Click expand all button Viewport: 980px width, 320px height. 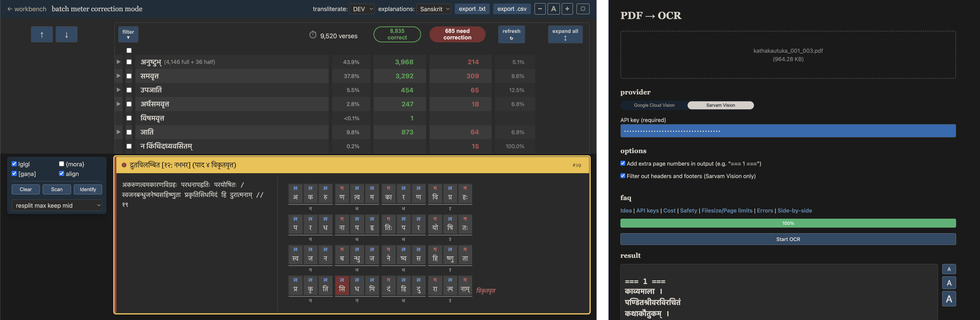point(565,35)
